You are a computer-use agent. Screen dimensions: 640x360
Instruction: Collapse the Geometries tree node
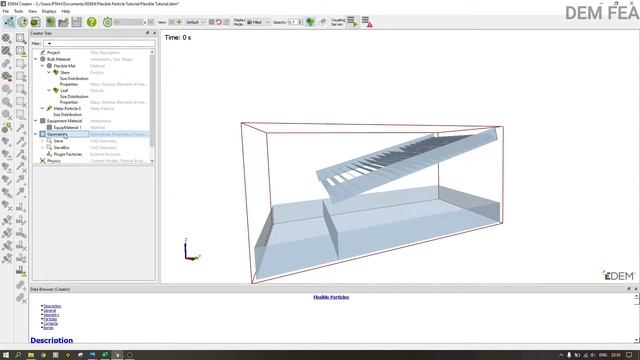36,134
